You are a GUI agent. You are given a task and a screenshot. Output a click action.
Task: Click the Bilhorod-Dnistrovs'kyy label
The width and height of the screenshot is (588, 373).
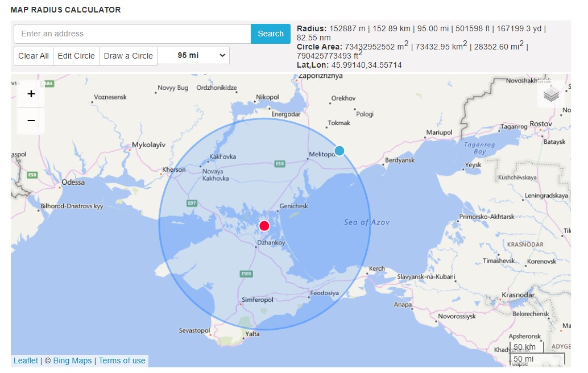point(72,206)
